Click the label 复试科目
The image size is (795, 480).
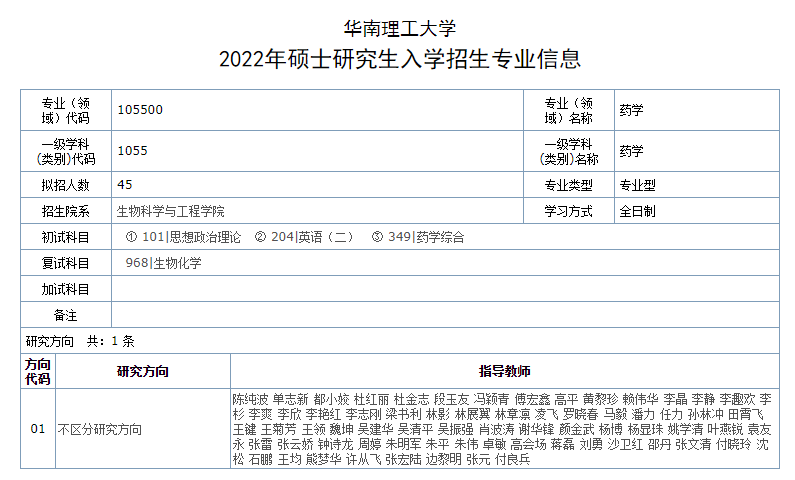tap(65, 264)
